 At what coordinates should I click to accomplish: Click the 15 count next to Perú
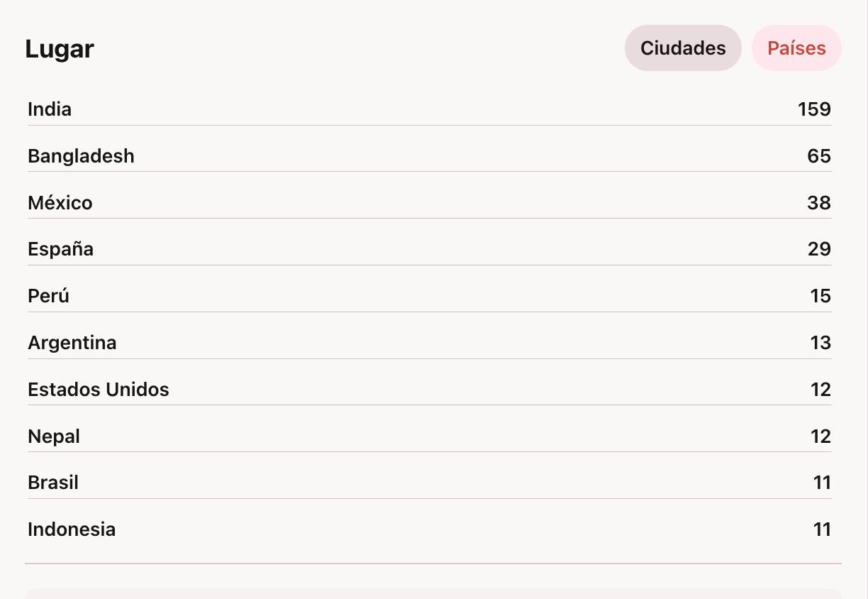(820, 296)
